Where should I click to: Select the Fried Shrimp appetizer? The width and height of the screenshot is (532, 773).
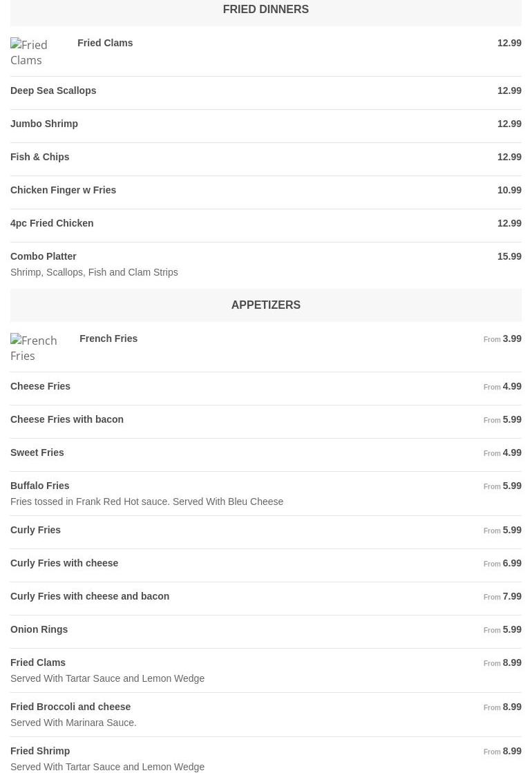coord(40,751)
